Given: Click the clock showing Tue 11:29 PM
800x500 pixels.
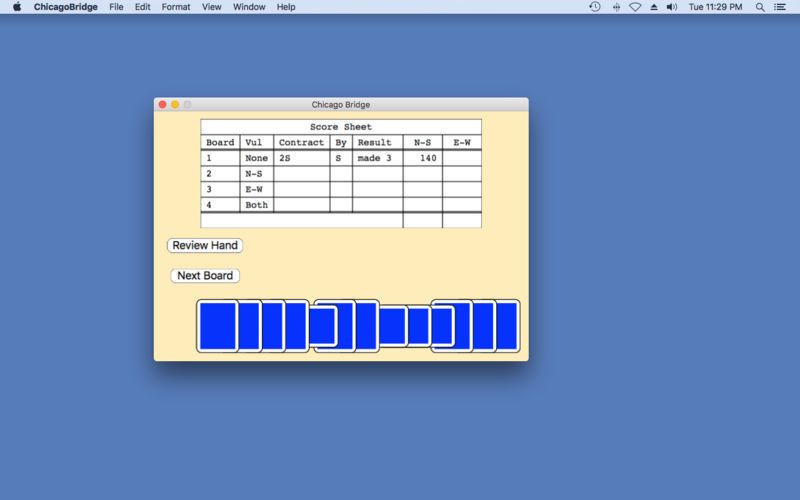Looking at the screenshot, I should (x=715, y=7).
